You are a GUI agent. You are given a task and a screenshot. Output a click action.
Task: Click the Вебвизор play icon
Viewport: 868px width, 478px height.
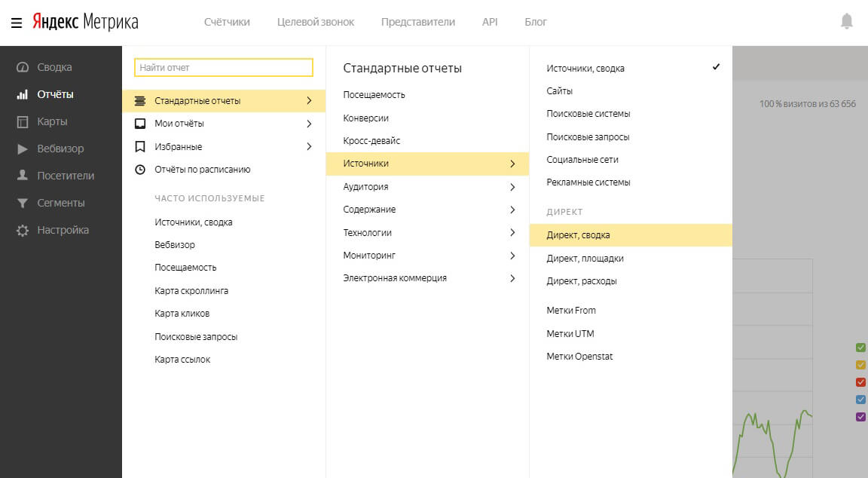click(x=23, y=149)
